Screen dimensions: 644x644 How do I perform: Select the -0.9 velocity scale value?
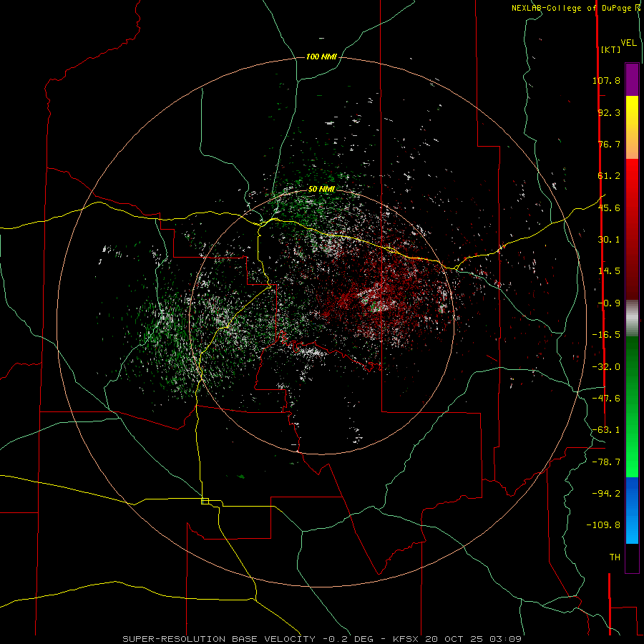coord(609,303)
